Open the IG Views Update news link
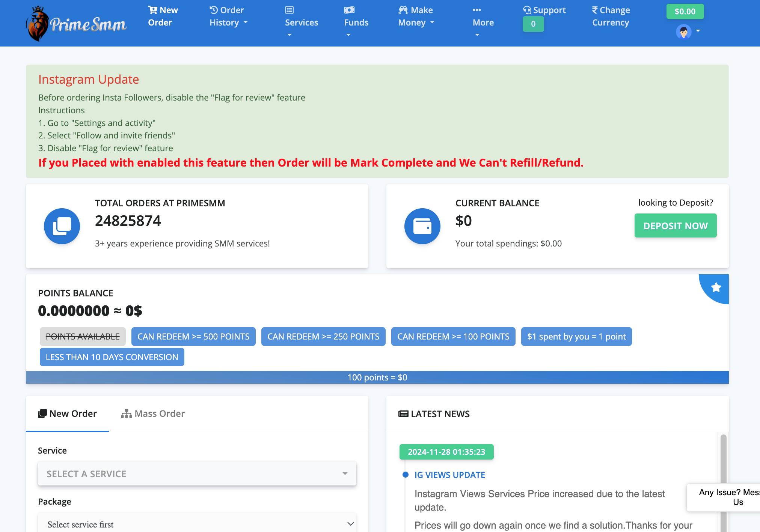The image size is (760, 532). (450, 475)
